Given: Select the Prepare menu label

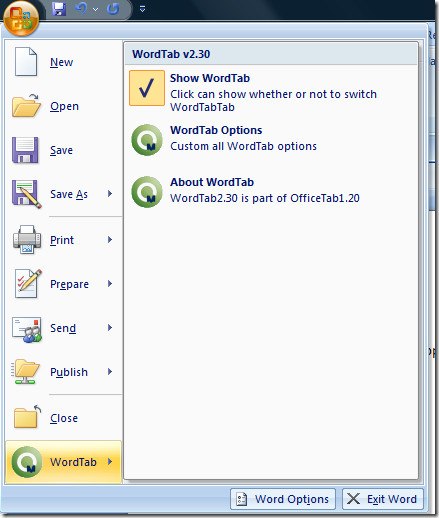Looking at the screenshot, I should click(69, 284).
